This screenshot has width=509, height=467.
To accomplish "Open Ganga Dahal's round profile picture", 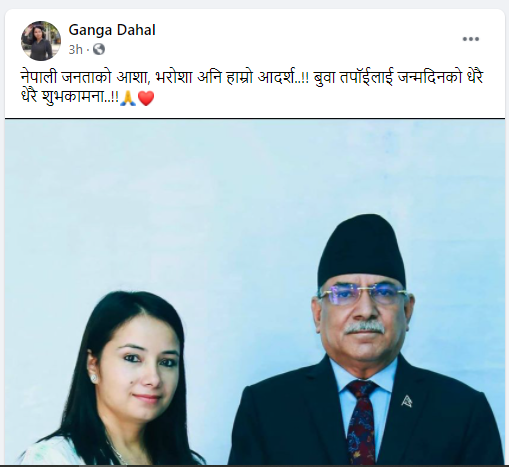I will click(x=41, y=41).
